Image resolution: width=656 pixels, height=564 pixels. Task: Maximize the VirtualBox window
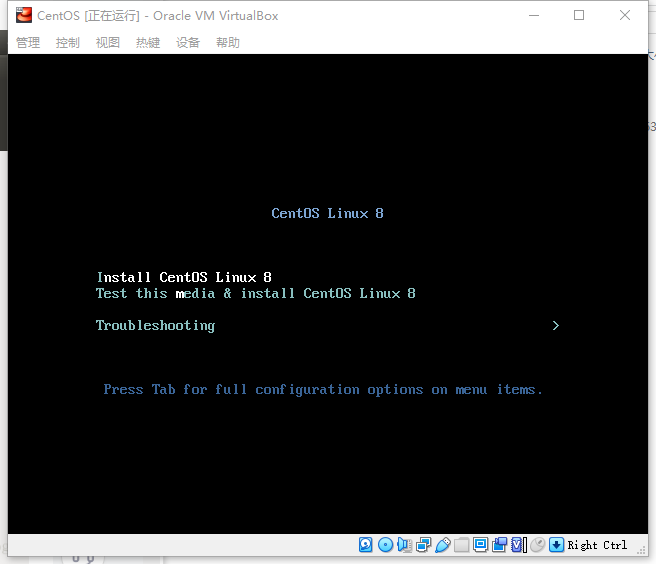[579, 15]
